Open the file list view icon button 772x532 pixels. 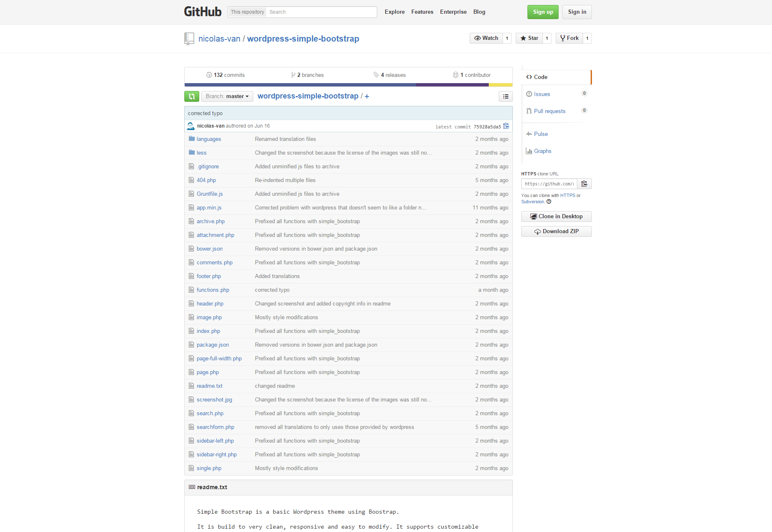coord(506,96)
